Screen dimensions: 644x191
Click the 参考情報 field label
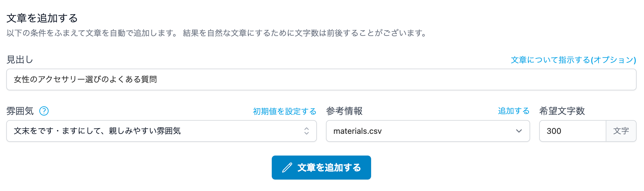(344, 111)
